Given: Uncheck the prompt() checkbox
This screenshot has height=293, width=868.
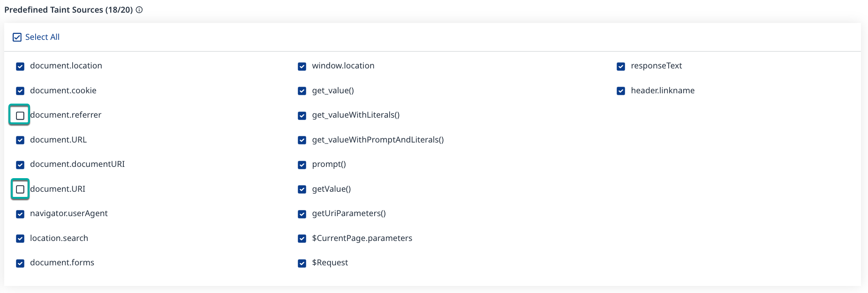Looking at the screenshot, I should coord(302,165).
